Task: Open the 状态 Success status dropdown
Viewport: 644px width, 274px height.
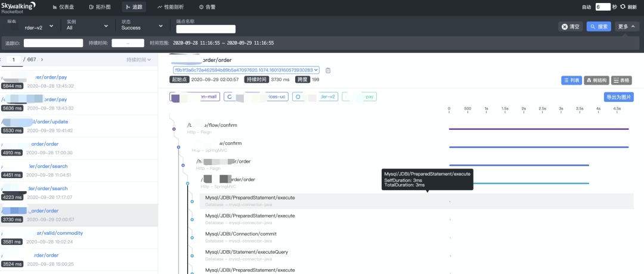Action: (x=142, y=25)
